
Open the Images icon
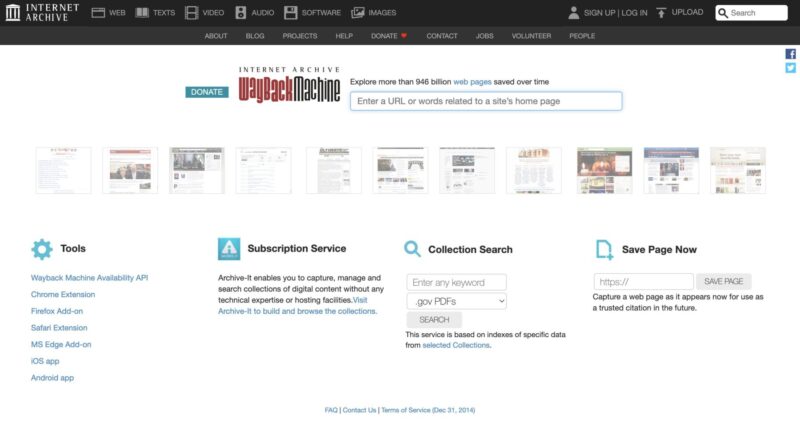(x=358, y=13)
